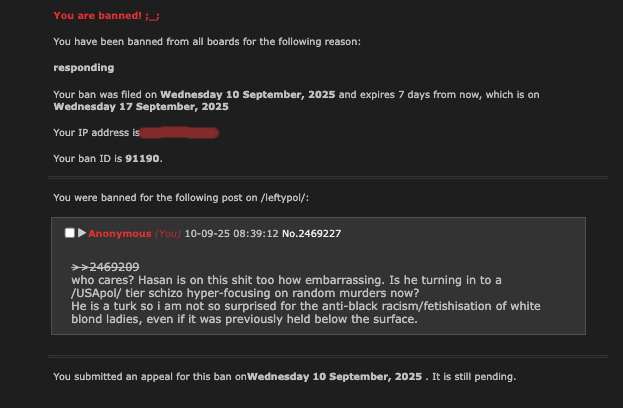
Task: Click the appeal submission date text
Action: coord(335,377)
